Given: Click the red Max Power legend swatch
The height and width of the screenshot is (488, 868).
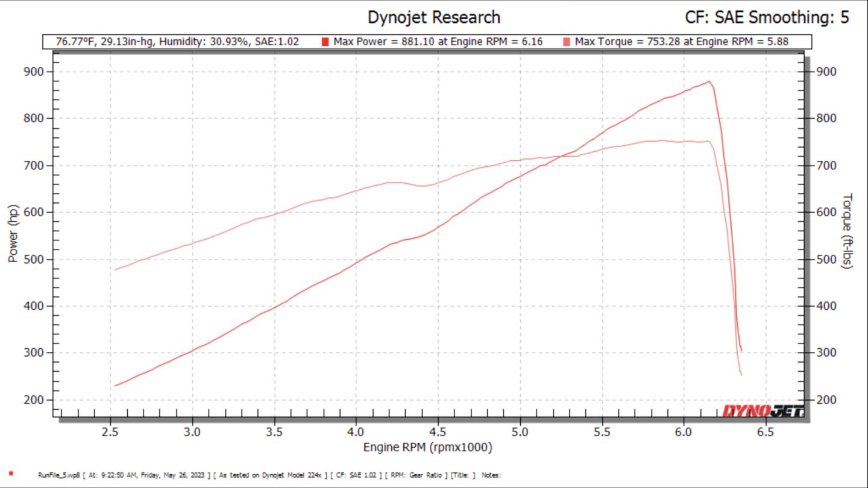Looking at the screenshot, I should point(325,42).
